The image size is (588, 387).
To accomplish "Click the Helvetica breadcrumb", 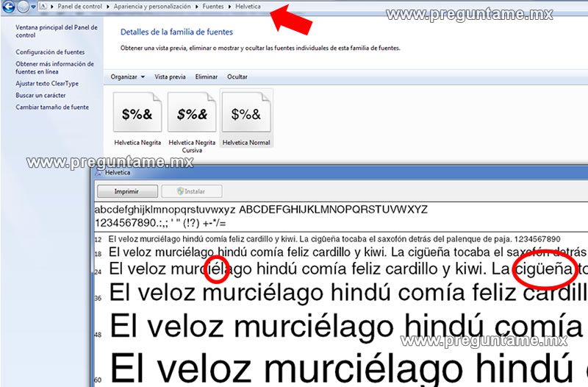I will 248,7.
